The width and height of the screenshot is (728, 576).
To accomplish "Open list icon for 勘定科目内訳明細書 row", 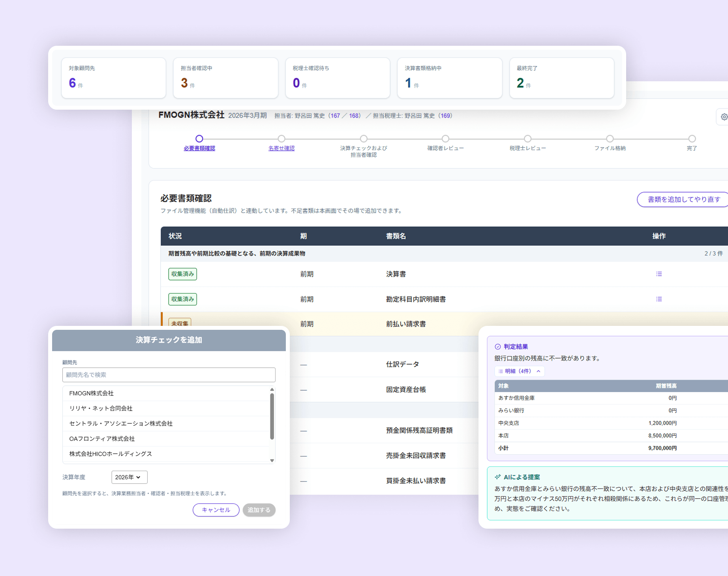I will pos(659,299).
